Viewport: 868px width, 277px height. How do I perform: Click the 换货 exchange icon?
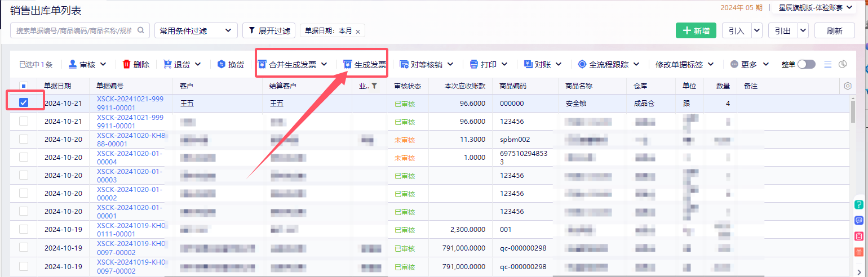[221, 64]
